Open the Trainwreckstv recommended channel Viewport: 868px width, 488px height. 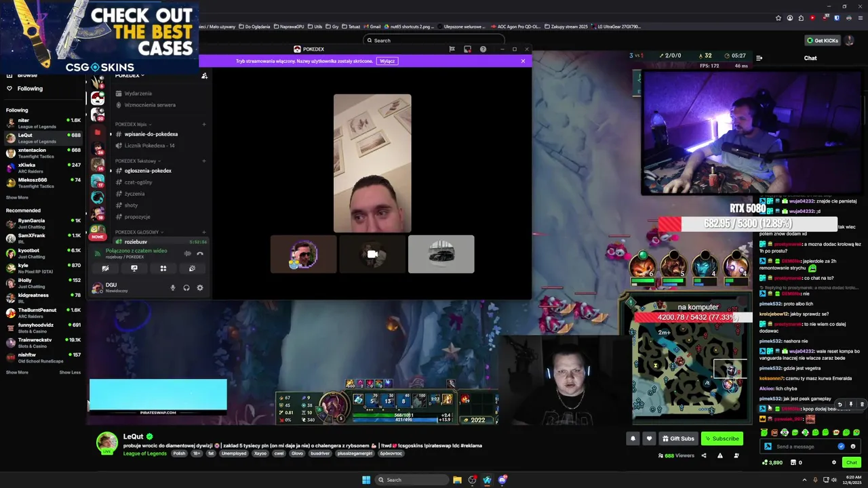coord(43,343)
